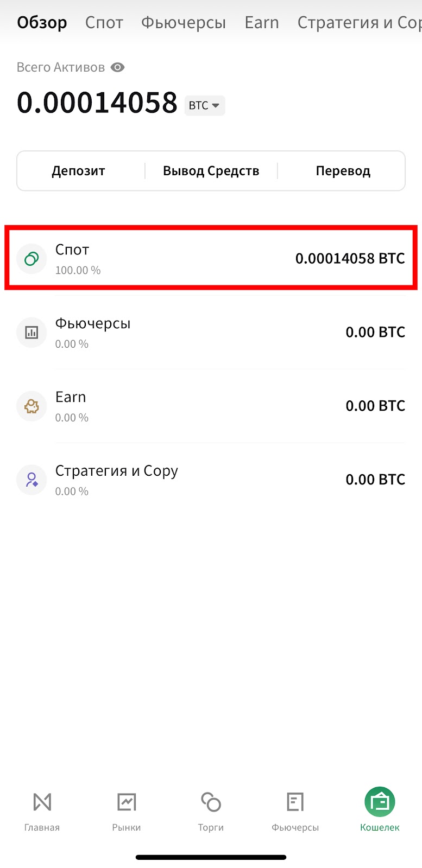
Task: Tap the Перевод button
Action: (343, 171)
